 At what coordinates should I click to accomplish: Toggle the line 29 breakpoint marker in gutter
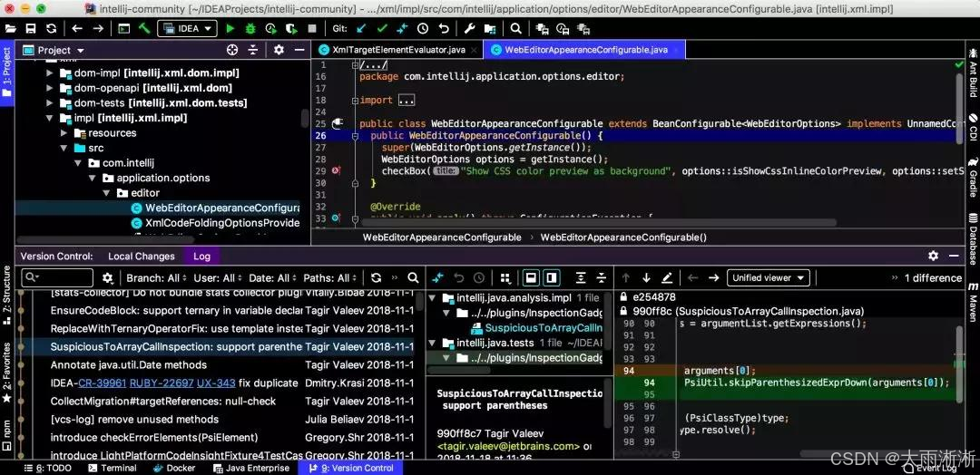[337, 170]
